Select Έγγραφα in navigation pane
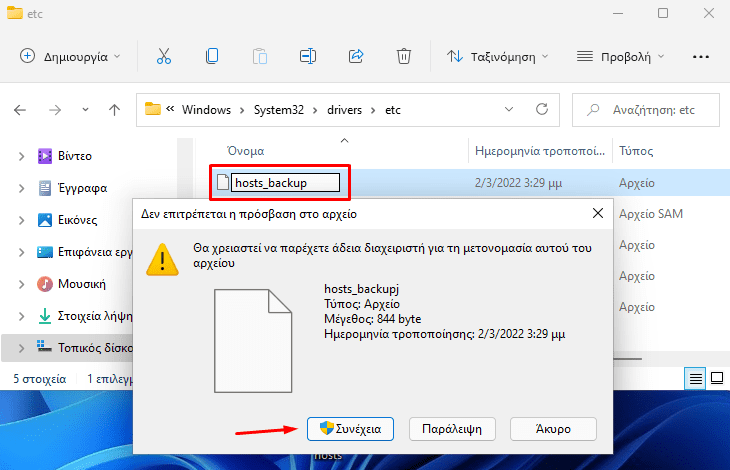 coord(82,188)
